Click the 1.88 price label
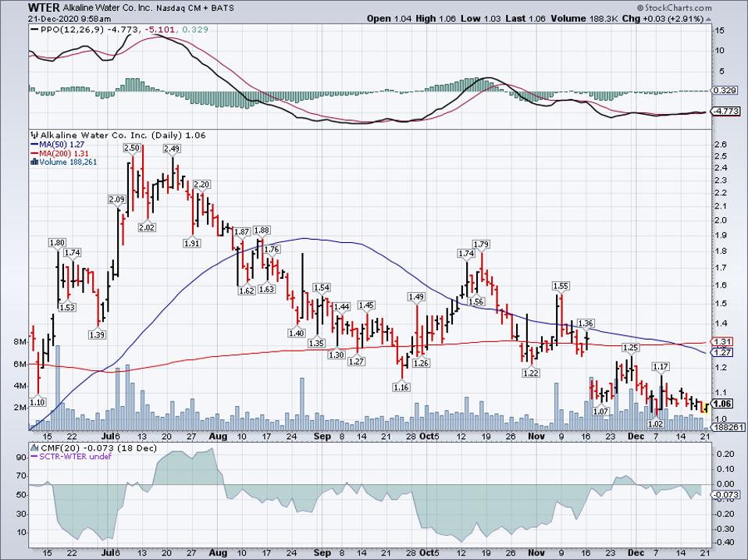Image resolution: width=748 pixels, height=560 pixels. click(262, 230)
